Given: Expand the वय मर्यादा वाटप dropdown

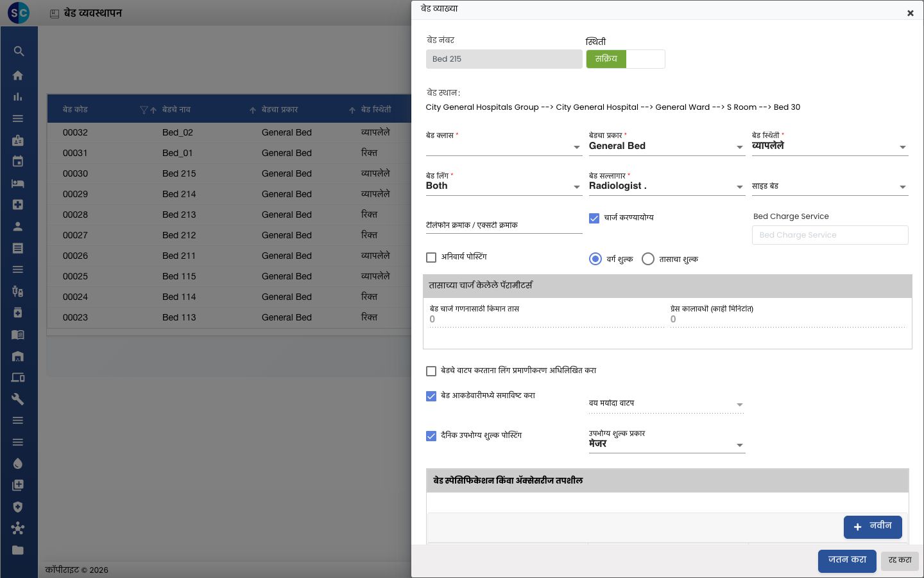Looking at the screenshot, I should coord(667,404).
